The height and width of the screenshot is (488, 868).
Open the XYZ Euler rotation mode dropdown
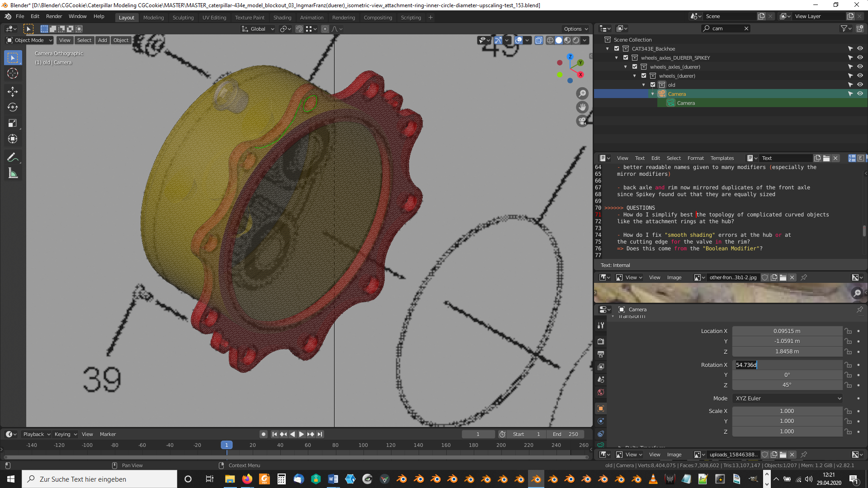787,399
